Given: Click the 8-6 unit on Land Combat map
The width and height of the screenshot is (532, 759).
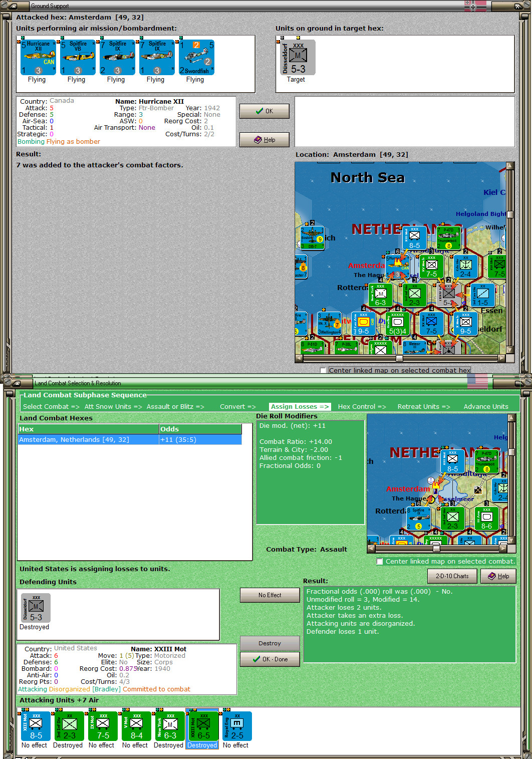Looking at the screenshot, I should coord(486,519).
